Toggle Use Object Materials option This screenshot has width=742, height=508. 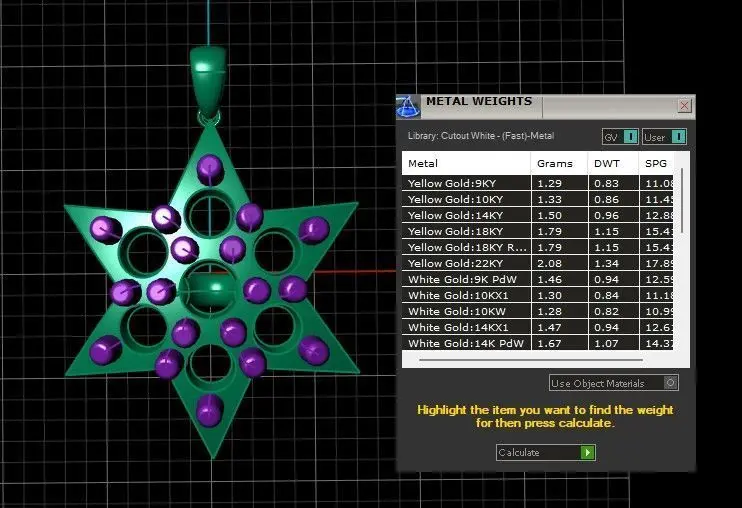pyautogui.click(x=614, y=383)
